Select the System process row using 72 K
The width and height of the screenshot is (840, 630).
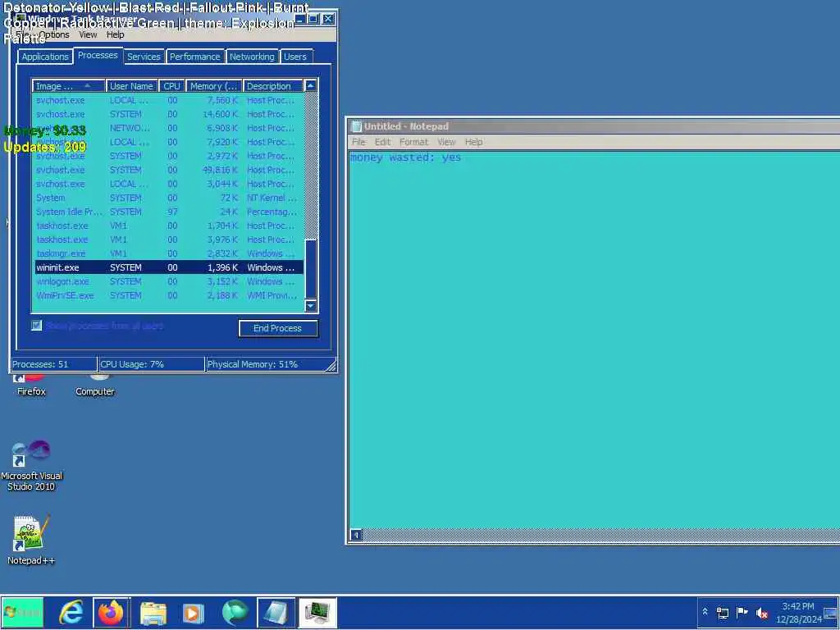click(x=168, y=198)
